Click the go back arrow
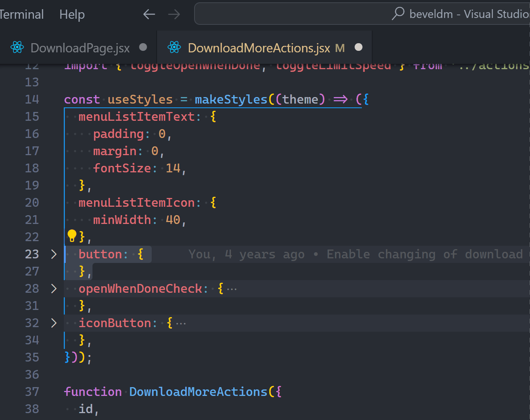 149,15
